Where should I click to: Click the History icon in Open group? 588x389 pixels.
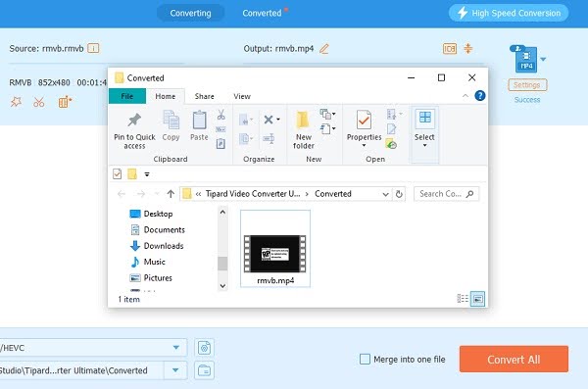click(391, 144)
